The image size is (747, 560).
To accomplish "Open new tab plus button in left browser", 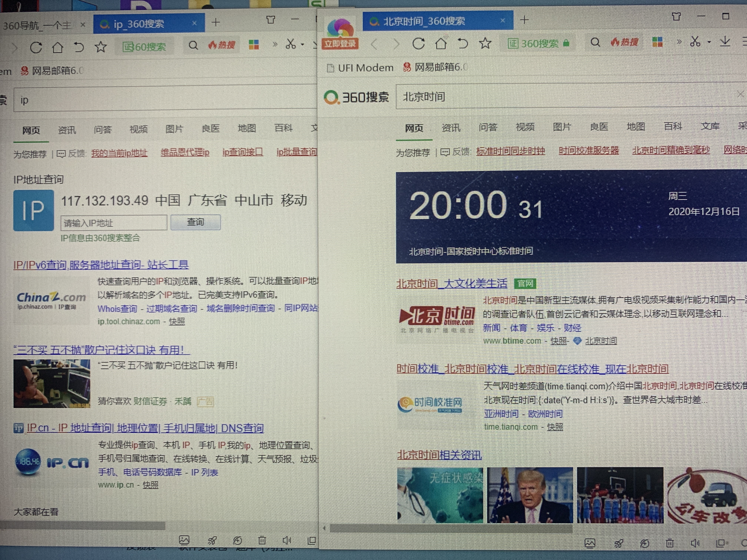I will point(215,23).
